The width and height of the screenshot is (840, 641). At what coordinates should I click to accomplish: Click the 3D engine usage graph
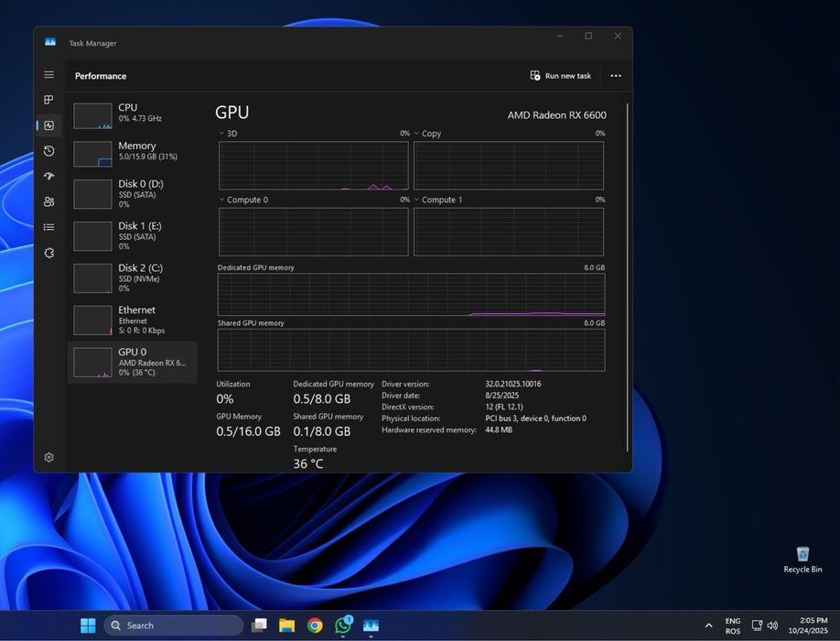pos(313,166)
